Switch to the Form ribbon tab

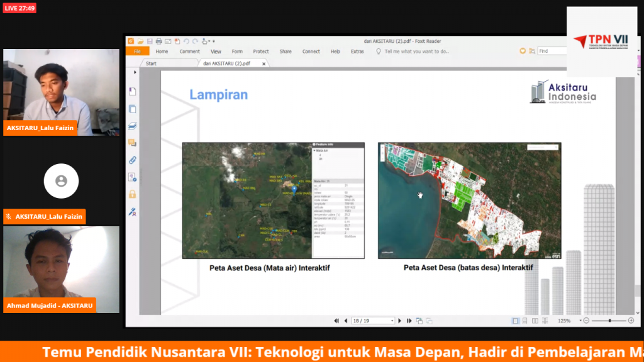coord(237,52)
